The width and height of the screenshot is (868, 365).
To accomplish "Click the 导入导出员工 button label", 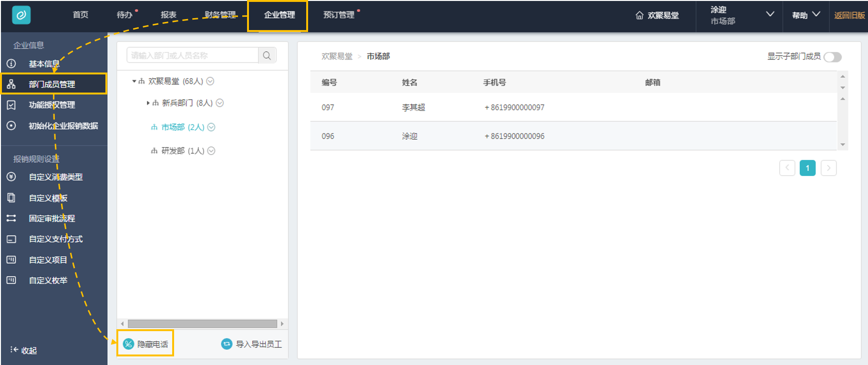I will 259,344.
